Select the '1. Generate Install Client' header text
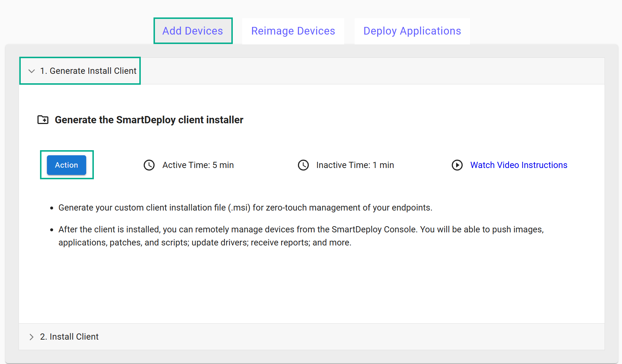Screen dimensions: 622x364 tap(88, 71)
